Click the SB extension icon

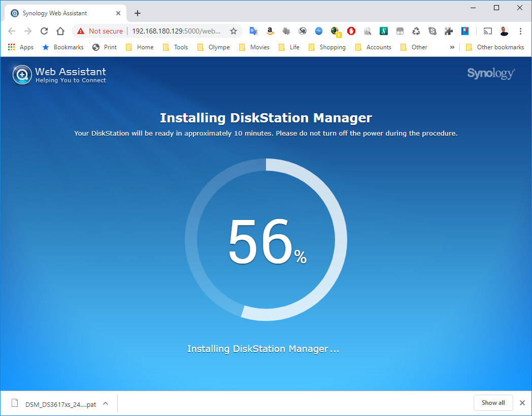(x=303, y=31)
